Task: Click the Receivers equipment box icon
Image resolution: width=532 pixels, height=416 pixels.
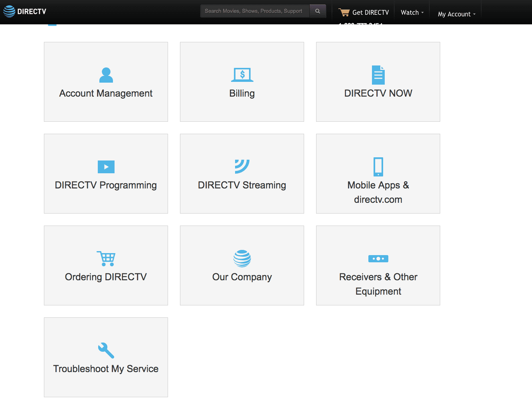Action: point(378,259)
